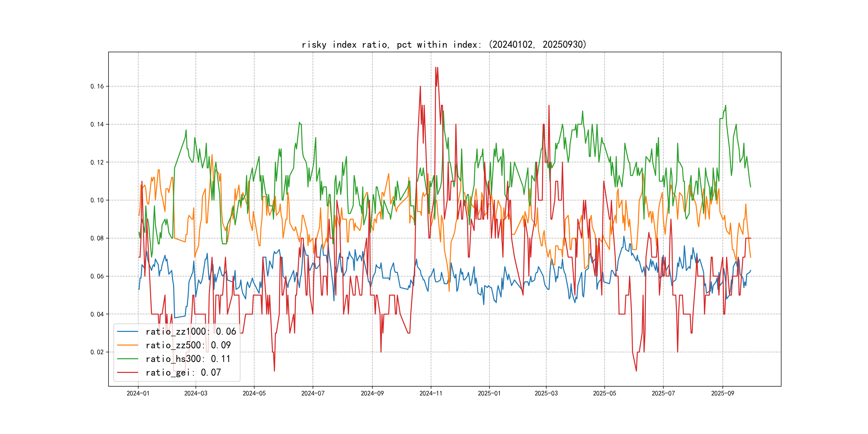Select the 'ratio_gei: 0.07' legend label
The image size is (868, 434).
tap(183, 372)
